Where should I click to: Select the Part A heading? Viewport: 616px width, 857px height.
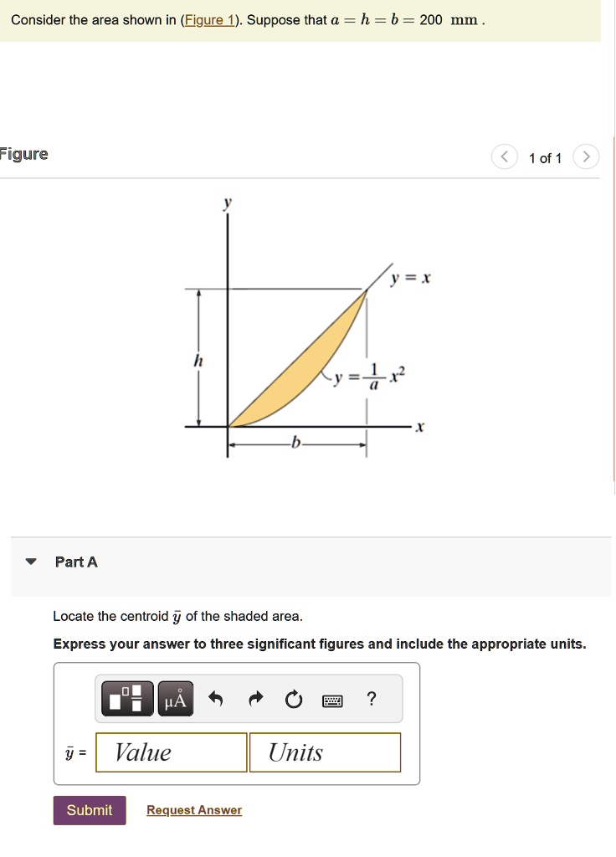click(x=75, y=562)
